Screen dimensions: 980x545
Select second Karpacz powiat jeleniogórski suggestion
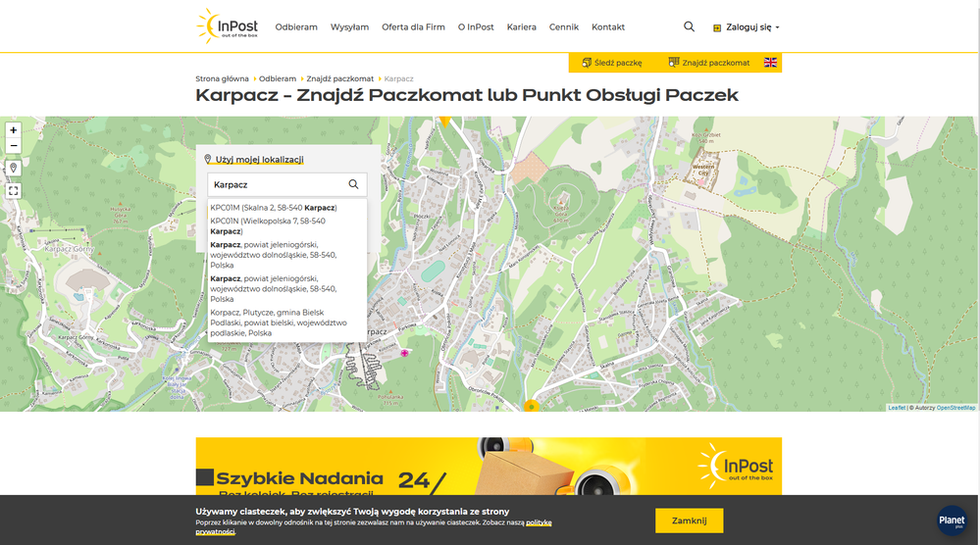tap(286, 288)
